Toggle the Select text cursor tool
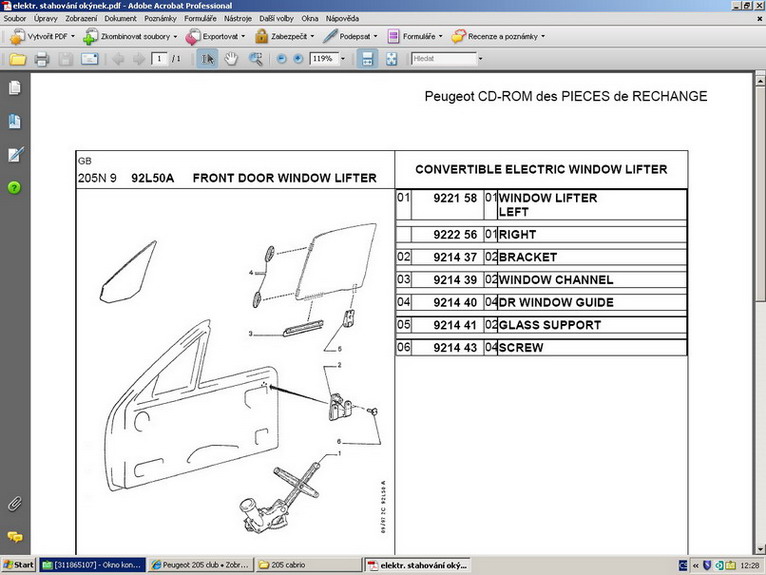Screen dimensions: 766x575 point(207,59)
